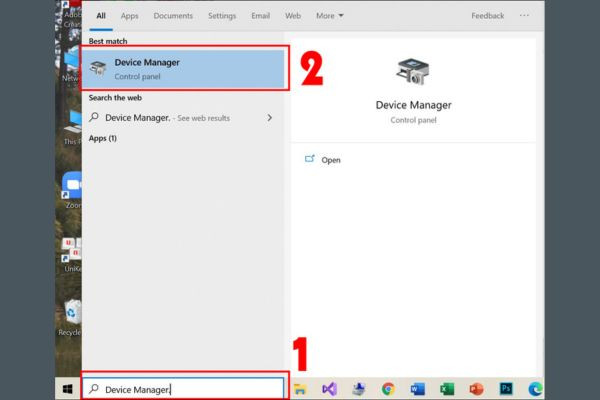The image size is (600, 400).
Task: Click the Best match heading
Action: (108, 41)
